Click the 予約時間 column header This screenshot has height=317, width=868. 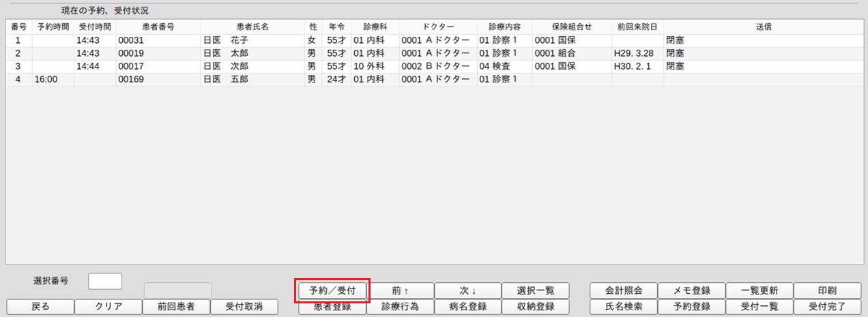(53, 27)
